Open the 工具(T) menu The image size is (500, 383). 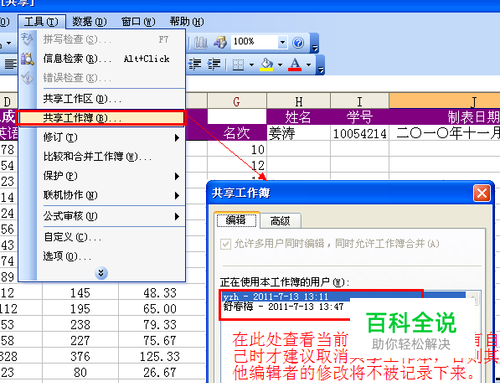pyautogui.click(x=41, y=22)
